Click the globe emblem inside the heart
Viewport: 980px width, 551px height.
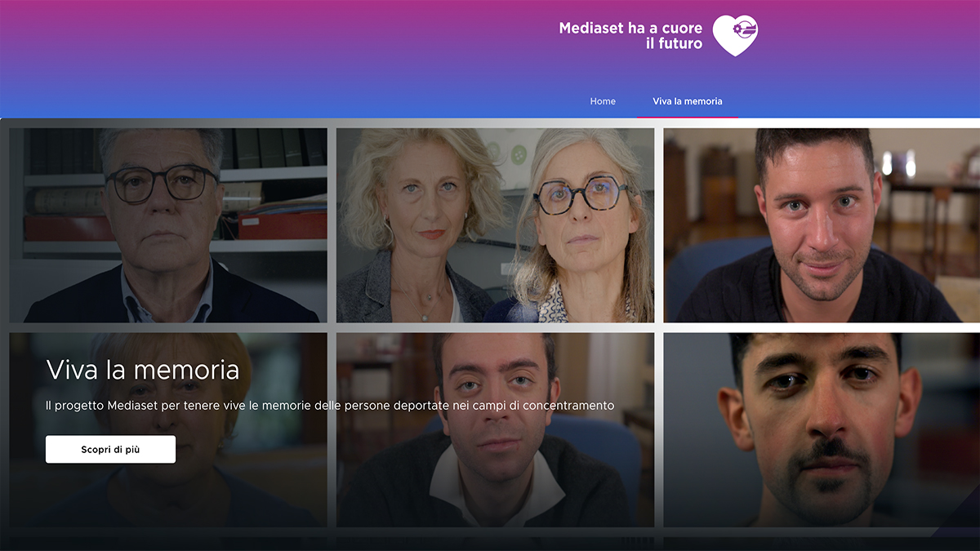pos(745,29)
